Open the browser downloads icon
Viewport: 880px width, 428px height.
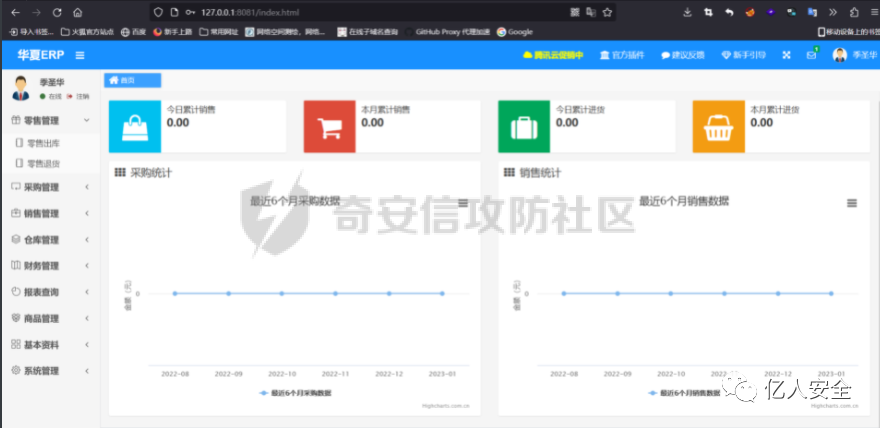tap(688, 12)
